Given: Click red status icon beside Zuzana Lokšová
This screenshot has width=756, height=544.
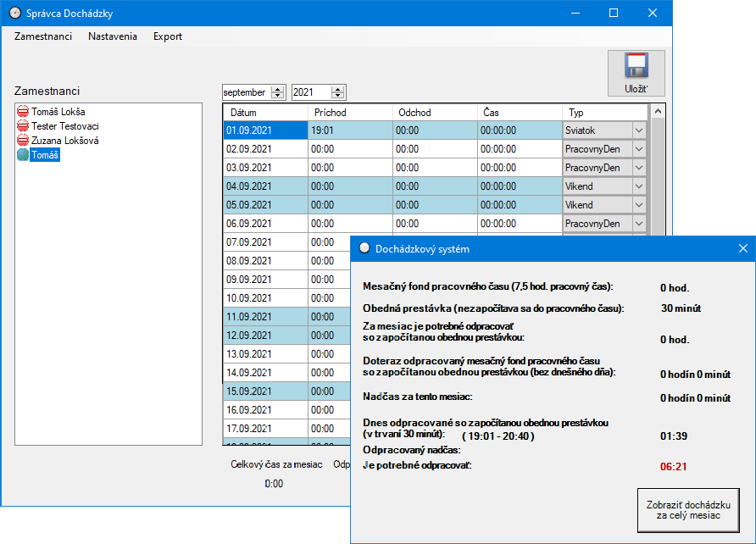Looking at the screenshot, I should [23, 141].
